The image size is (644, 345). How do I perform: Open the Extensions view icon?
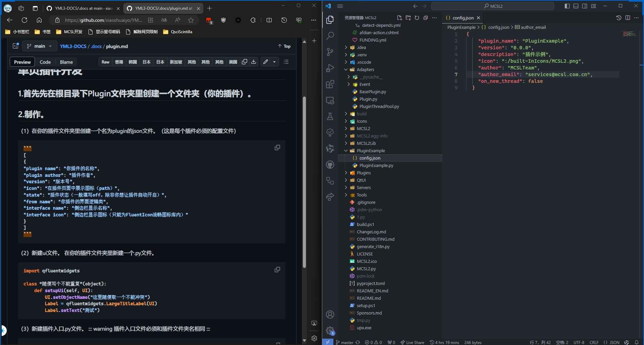click(x=330, y=84)
